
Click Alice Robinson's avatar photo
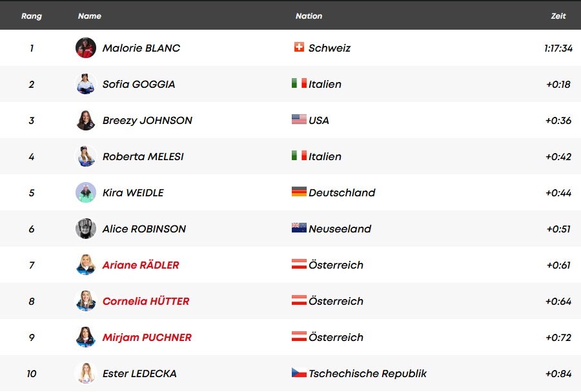point(86,229)
